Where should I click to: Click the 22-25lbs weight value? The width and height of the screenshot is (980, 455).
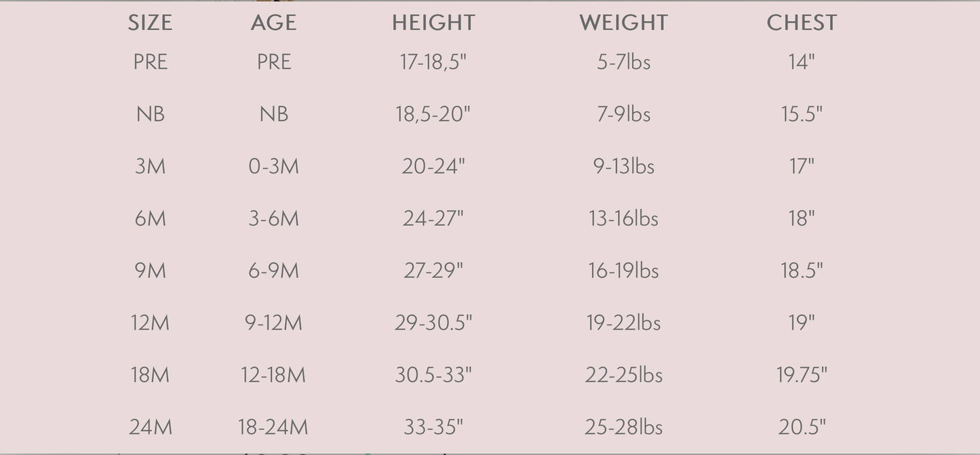click(x=623, y=375)
